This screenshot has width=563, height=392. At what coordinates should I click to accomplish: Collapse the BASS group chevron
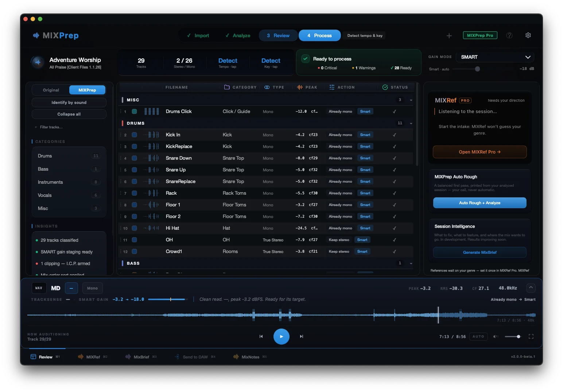(411, 264)
